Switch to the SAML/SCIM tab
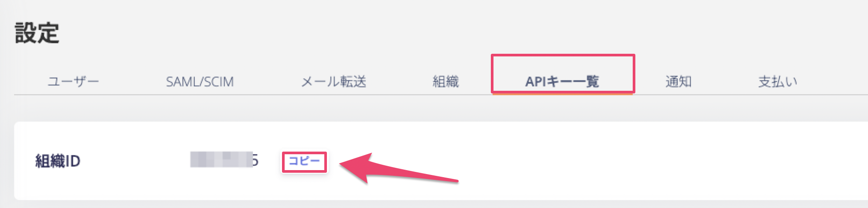 tap(200, 82)
